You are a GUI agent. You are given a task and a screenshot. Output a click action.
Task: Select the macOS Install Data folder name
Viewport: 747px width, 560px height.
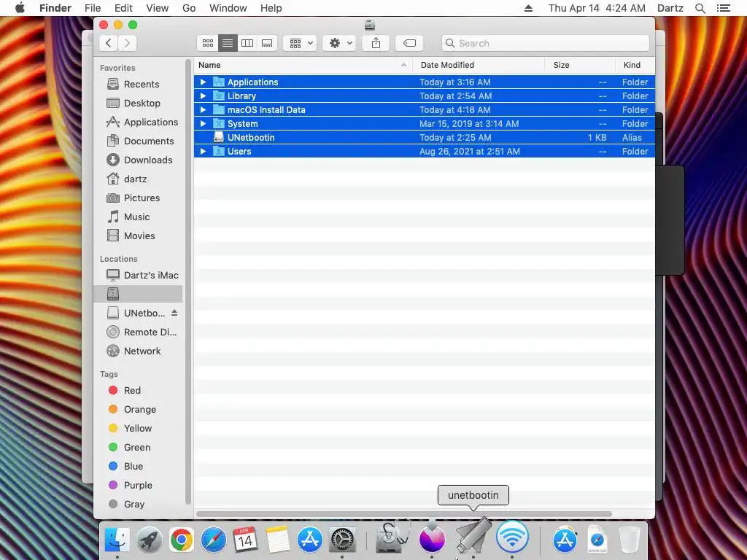click(x=266, y=110)
